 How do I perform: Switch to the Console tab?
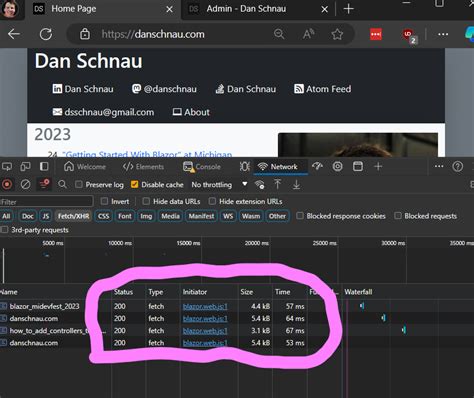[x=202, y=166]
